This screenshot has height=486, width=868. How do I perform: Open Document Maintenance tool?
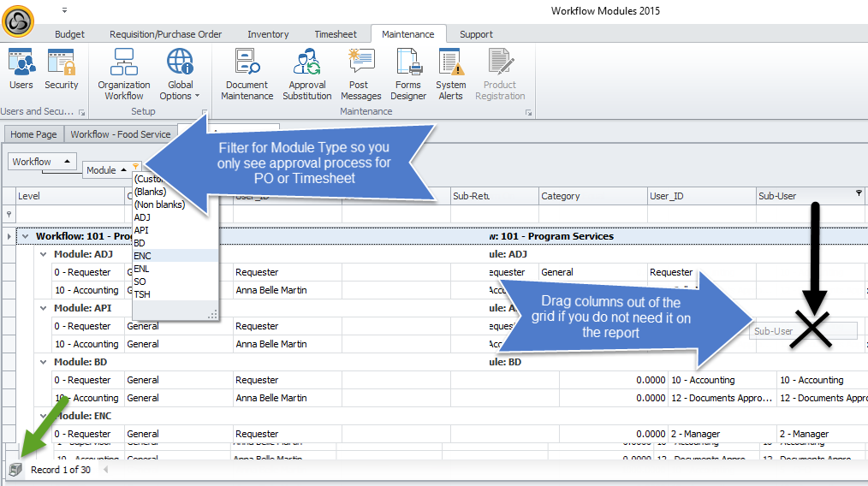pos(247,74)
